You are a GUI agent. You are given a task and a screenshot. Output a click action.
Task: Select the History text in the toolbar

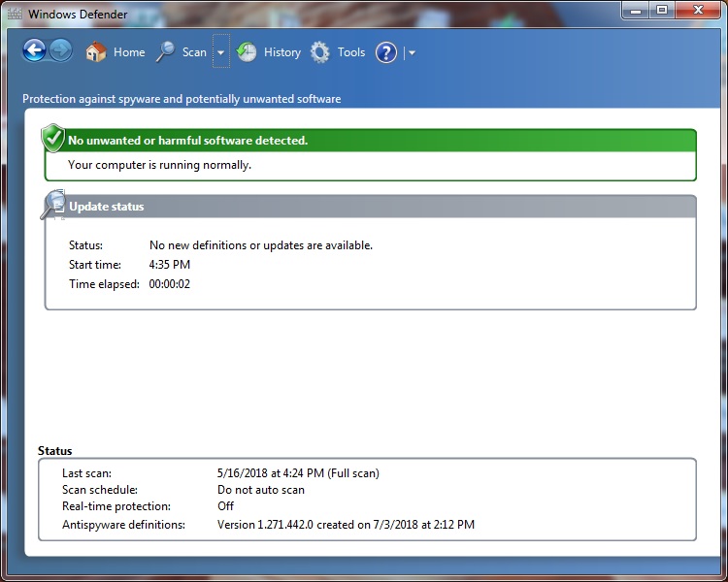282,52
